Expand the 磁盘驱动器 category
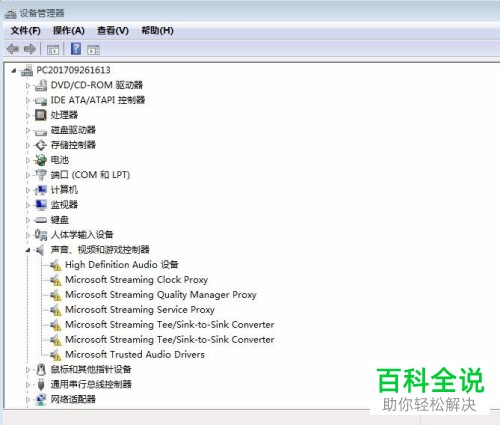500x425 pixels. tap(28, 130)
